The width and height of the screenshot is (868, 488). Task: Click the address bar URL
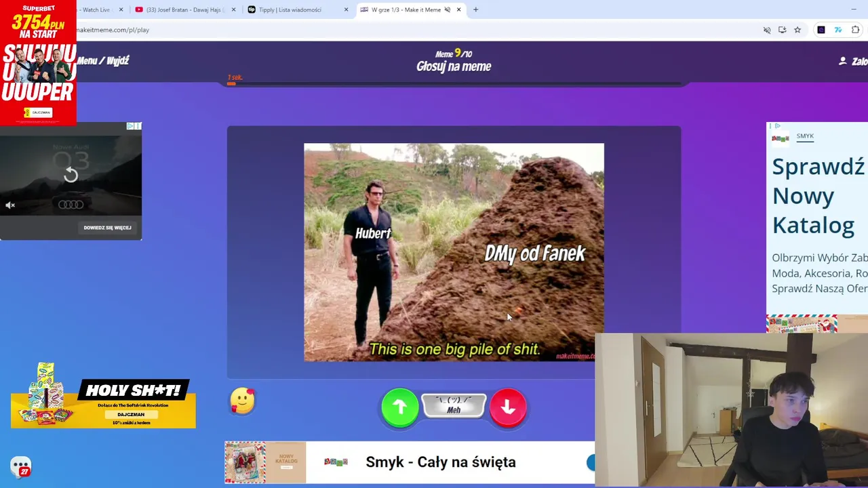(x=113, y=30)
